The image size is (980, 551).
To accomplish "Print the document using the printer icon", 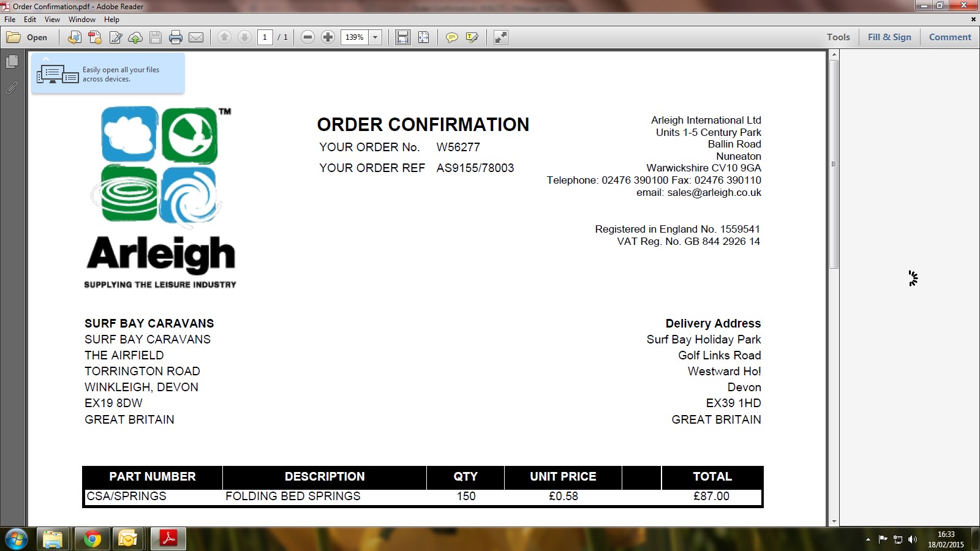I will click(x=176, y=37).
